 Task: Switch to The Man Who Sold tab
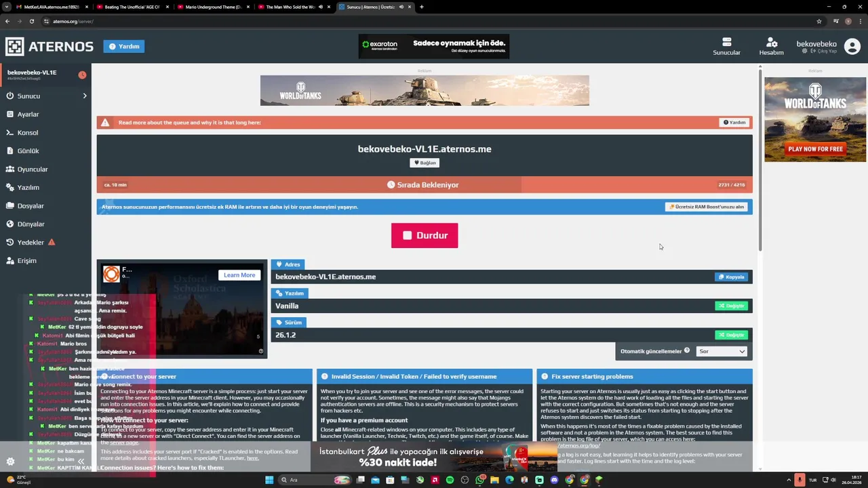tap(294, 7)
